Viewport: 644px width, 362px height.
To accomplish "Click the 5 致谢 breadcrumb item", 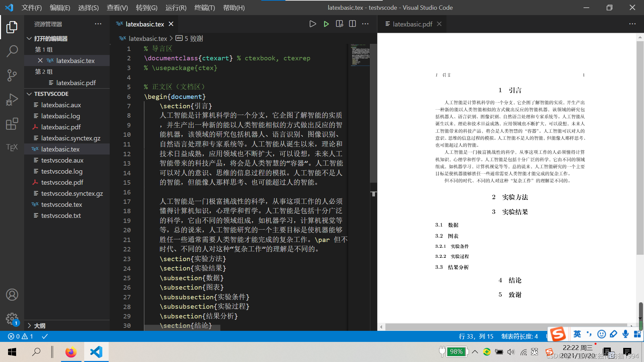I will tap(190, 39).
